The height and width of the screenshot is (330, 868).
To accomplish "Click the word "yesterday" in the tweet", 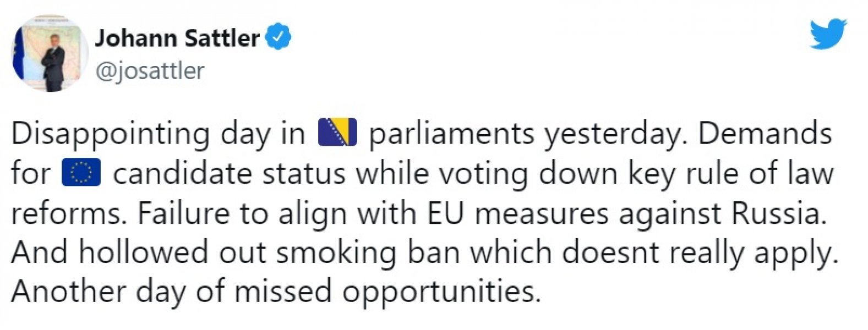I will coord(612,135).
